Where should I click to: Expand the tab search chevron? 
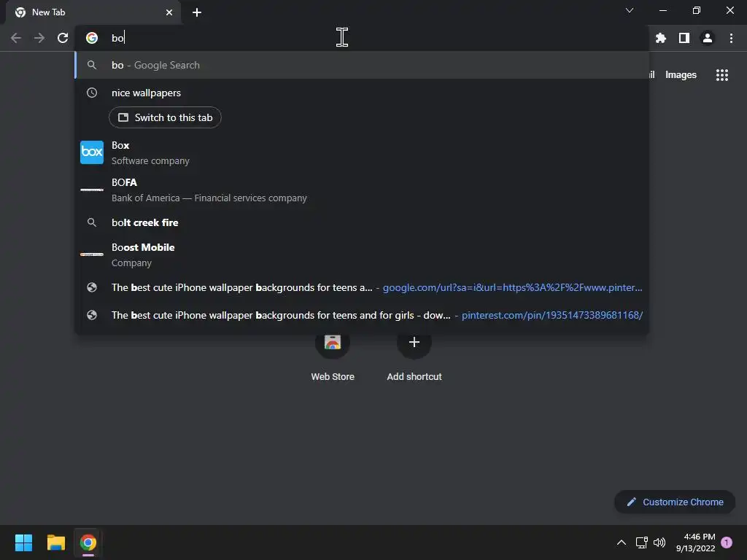(x=630, y=10)
